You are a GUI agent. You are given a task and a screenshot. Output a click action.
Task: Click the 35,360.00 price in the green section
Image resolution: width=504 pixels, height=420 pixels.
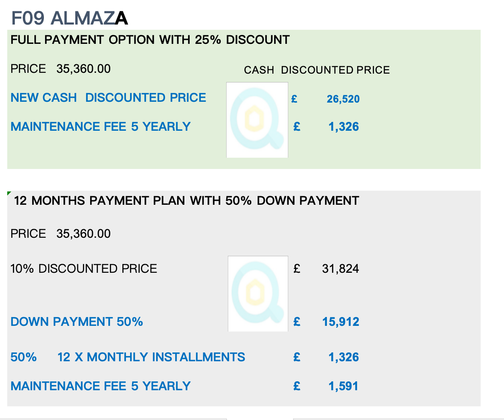coord(83,69)
